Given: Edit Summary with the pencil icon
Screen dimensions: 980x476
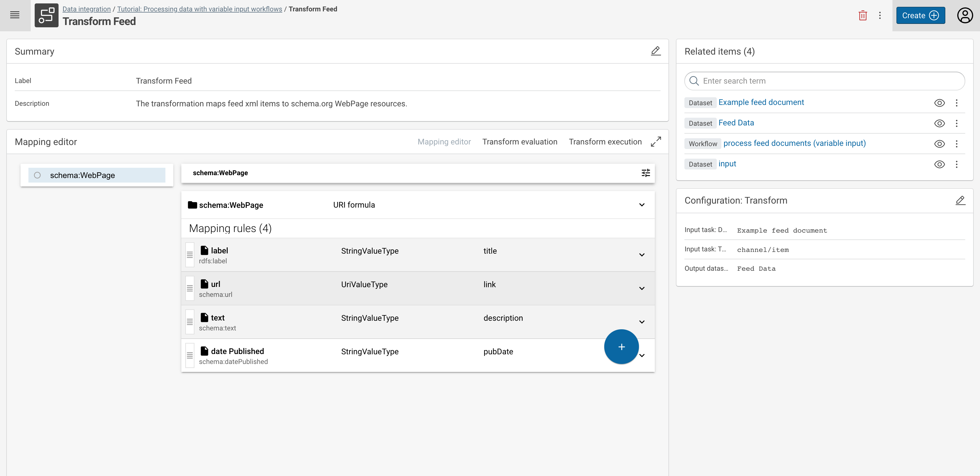Looking at the screenshot, I should point(655,51).
